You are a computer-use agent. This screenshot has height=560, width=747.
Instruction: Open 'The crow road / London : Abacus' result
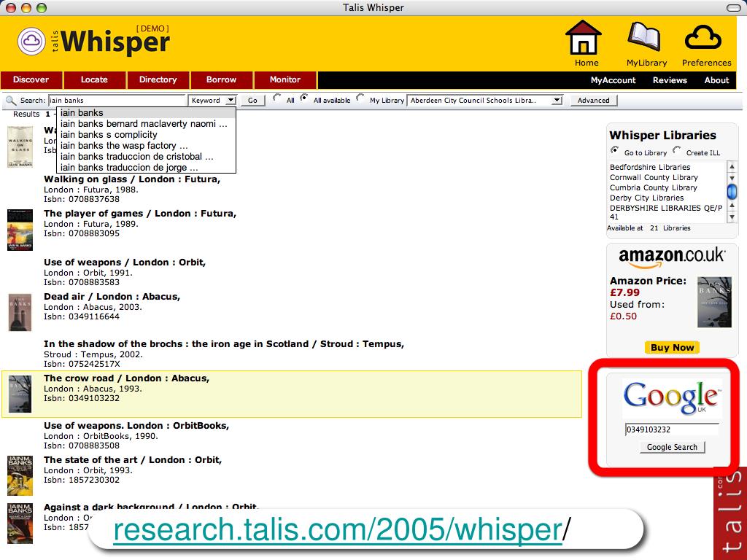(127, 378)
